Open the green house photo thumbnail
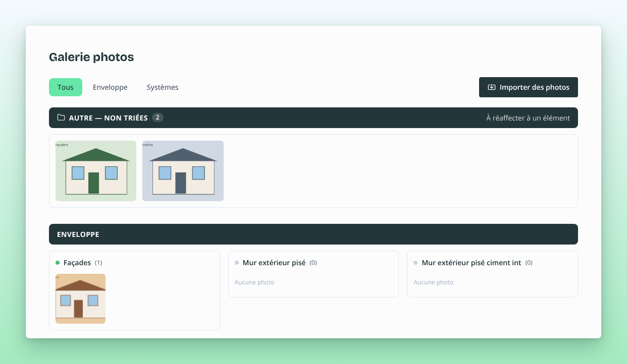Image resolution: width=627 pixels, height=364 pixels. pyautogui.click(x=96, y=171)
